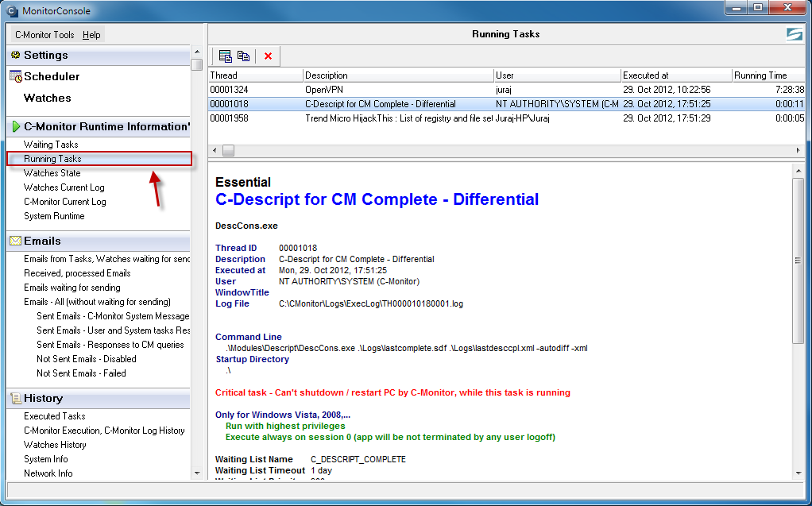Screen dimensions: 812x506
Task: Open the Help menu
Action: pyautogui.click(x=91, y=35)
